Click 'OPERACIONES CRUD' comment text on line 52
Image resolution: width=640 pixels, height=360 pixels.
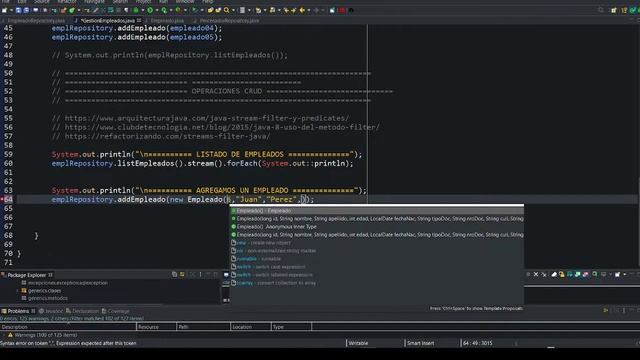227,91
